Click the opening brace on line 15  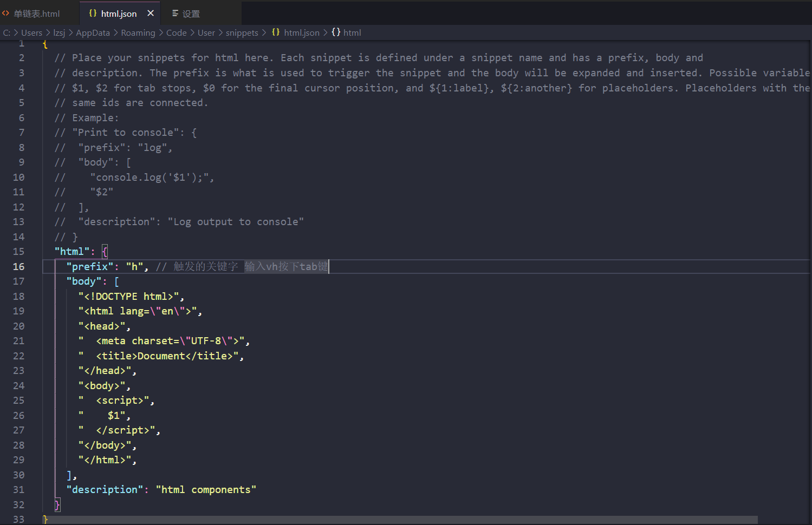[105, 251]
